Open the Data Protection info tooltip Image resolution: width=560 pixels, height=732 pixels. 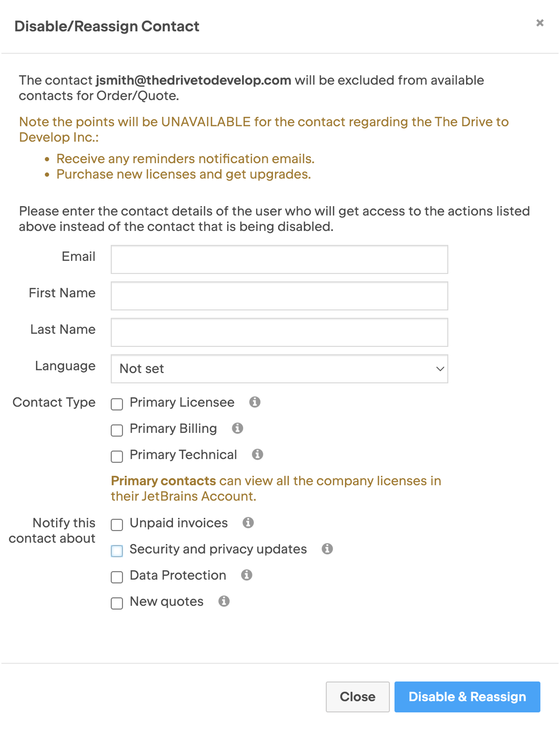tap(246, 575)
